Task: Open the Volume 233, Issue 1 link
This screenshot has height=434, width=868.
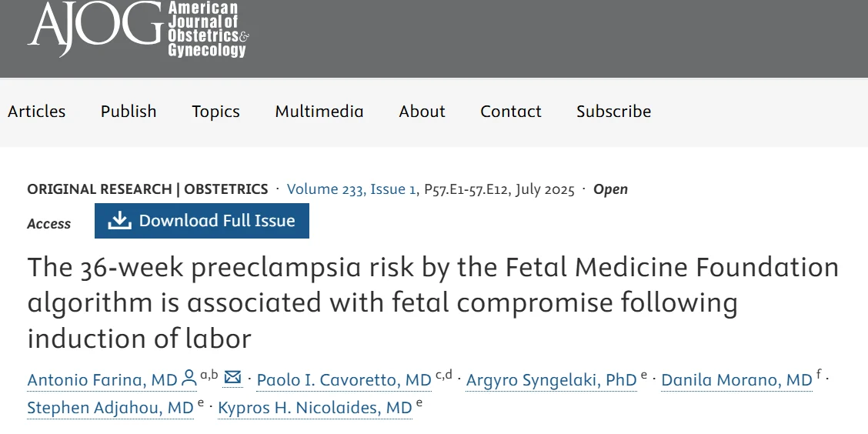Action: (x=351, y=189)
